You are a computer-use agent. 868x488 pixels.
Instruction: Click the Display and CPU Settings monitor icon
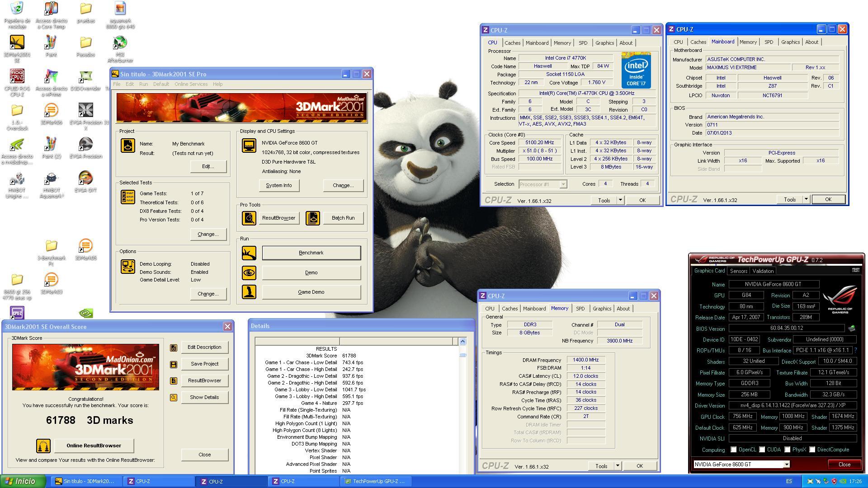249,145
